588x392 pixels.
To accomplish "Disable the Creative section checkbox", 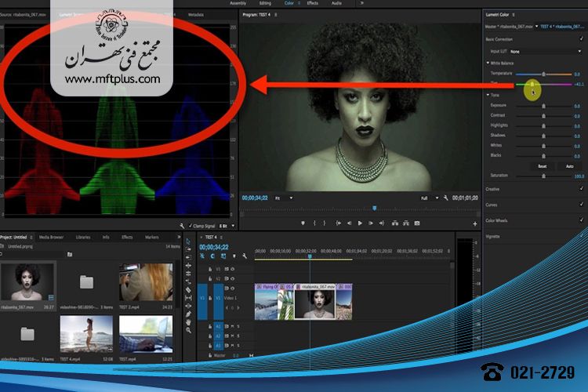I will point(581,189).
